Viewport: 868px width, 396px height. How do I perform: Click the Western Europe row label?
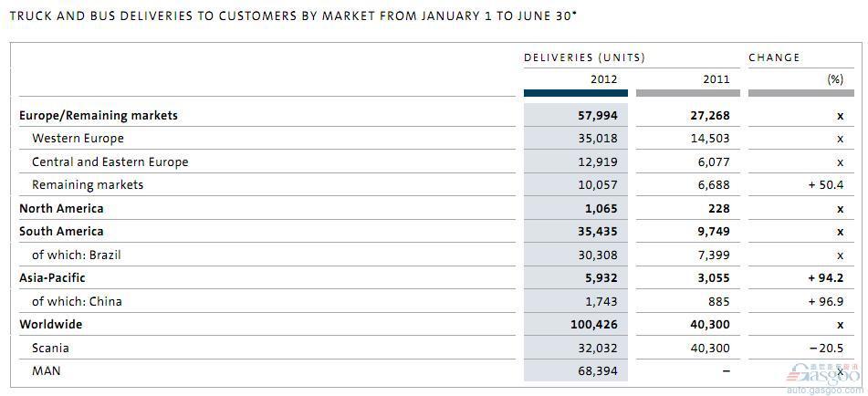pyautogui.click(x=78, y=139)
